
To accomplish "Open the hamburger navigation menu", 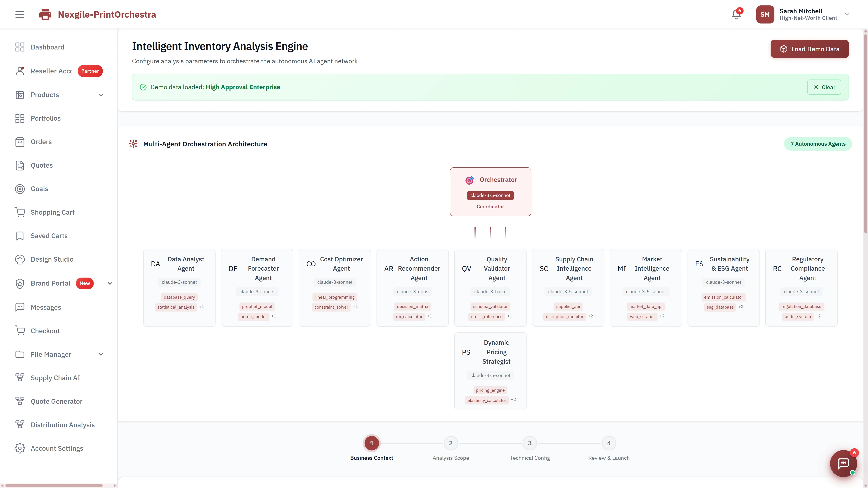I will pos(19,14).
